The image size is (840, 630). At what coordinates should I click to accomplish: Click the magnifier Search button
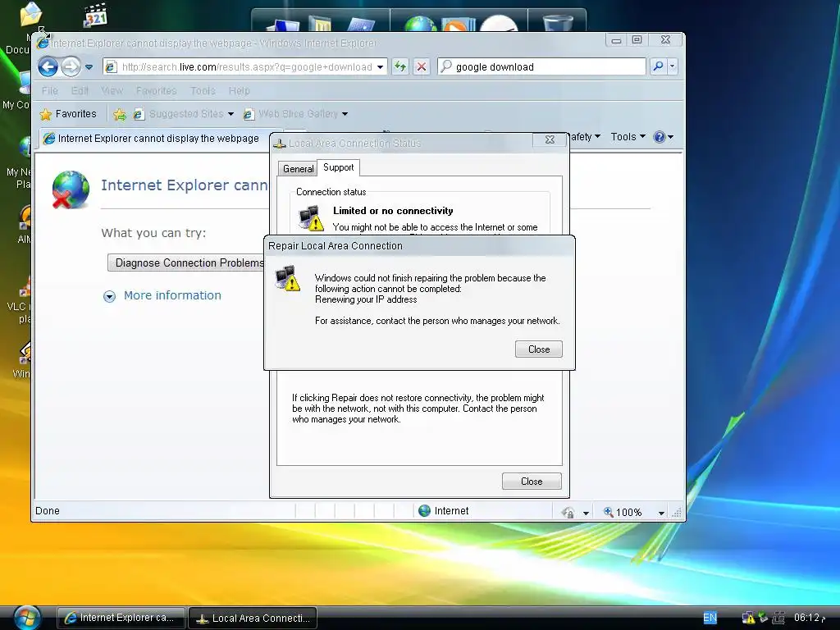click(659, 66)
